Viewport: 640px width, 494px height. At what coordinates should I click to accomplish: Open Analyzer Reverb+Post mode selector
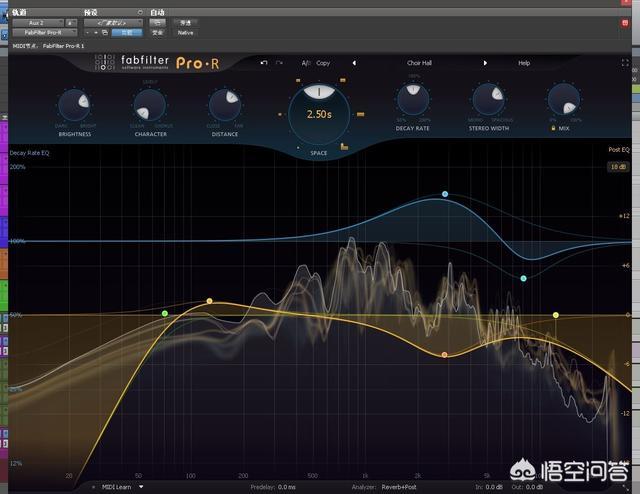click(x=399, y=487)
